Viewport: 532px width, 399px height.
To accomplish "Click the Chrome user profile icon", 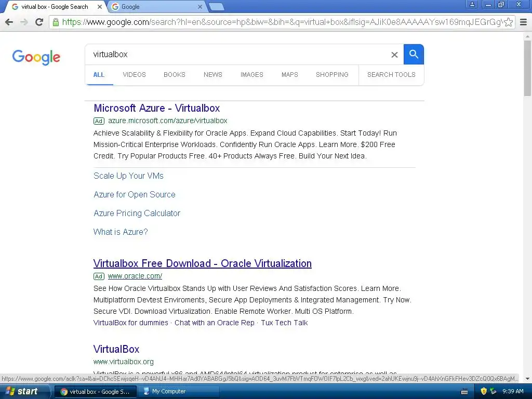I will click(x=472, y=4).
